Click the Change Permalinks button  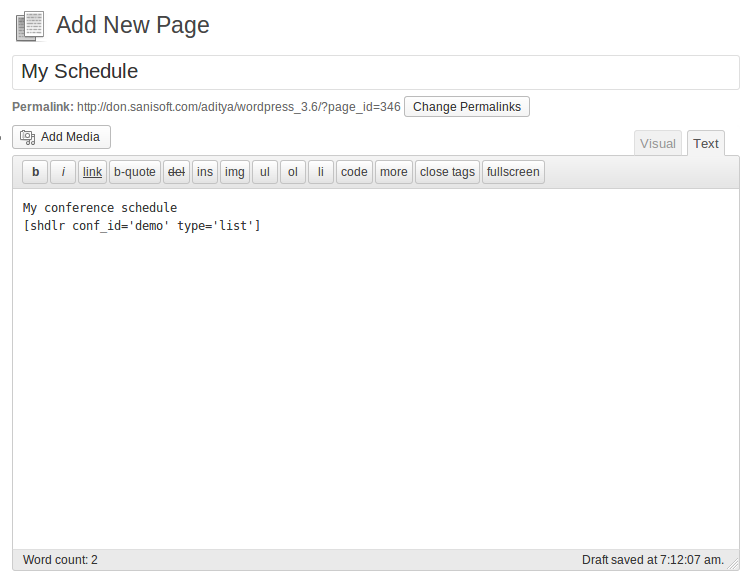click(x=467, y=106)
